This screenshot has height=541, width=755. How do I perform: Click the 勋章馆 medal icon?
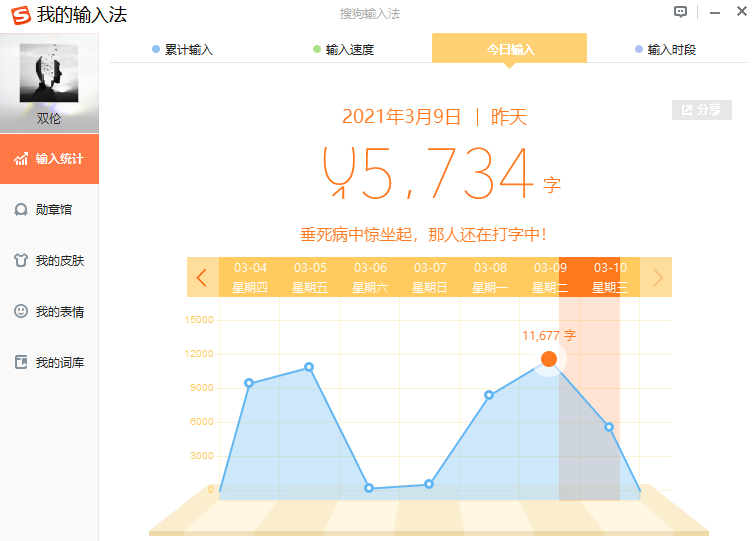click(x=21, y=209)
